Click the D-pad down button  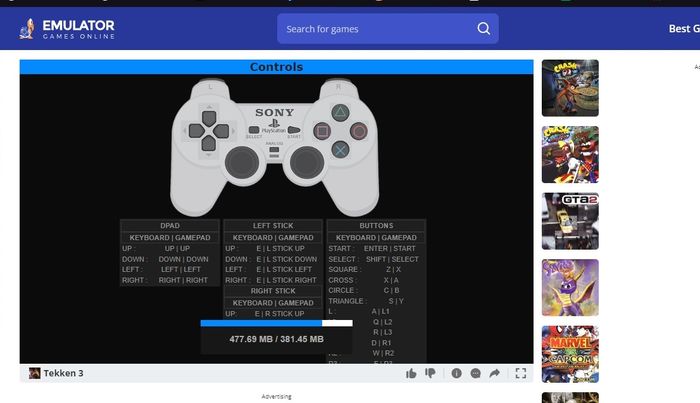208,143
